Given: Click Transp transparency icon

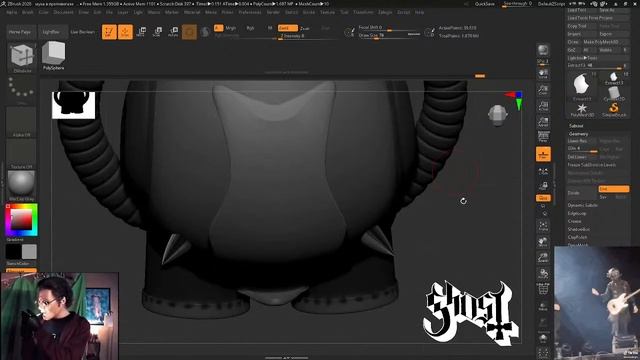Looking at the screenshot, I should [543, 306].
